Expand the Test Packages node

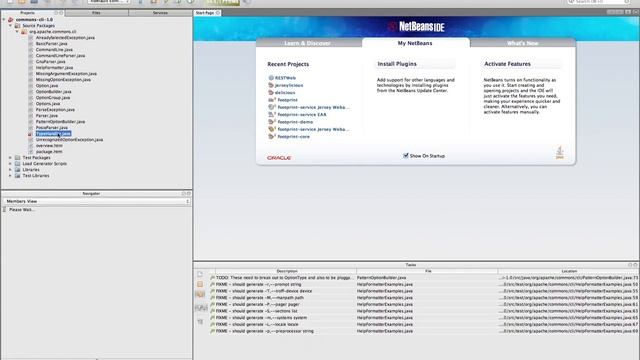(11, 158)
